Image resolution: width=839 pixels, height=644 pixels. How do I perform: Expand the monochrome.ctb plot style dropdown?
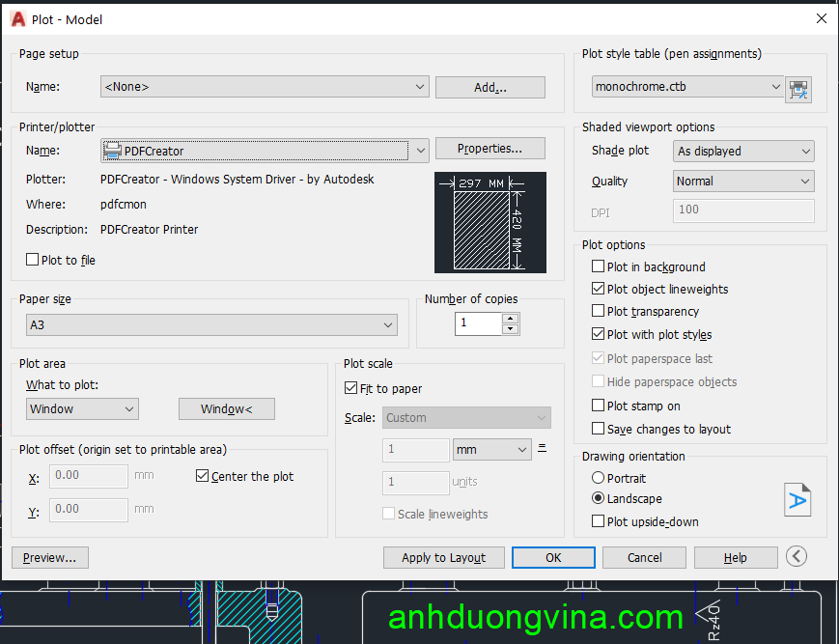click(686, 87)
